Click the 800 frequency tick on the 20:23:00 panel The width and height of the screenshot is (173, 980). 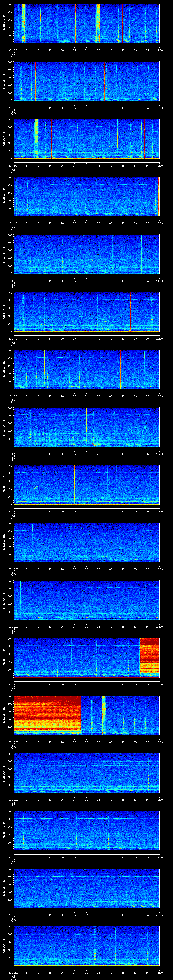tap(10, 416)
